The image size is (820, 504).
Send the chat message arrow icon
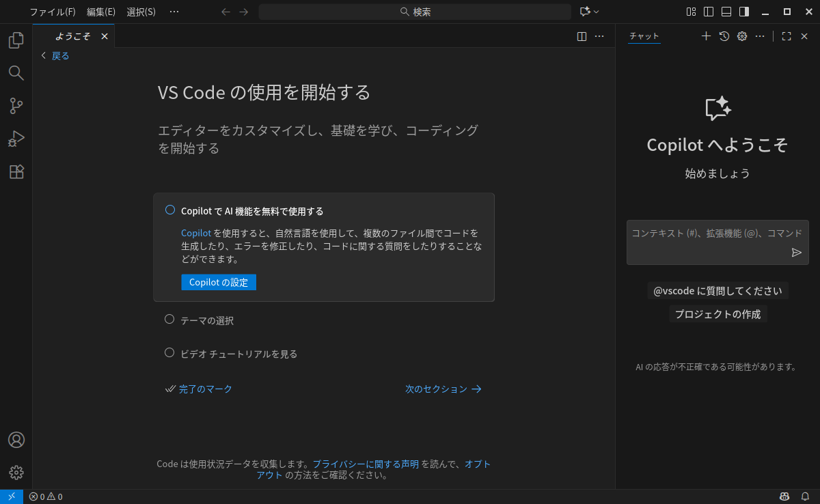point(796,253)
